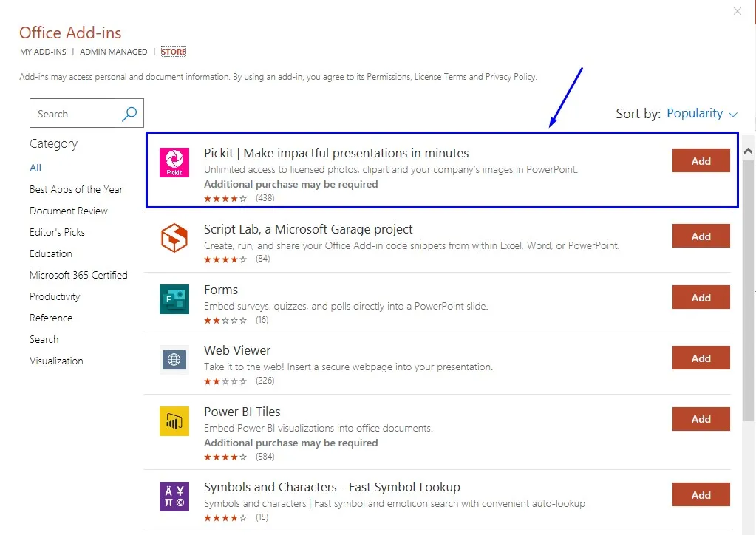The width and height of the screenshot is (756, 535).
Task: Click Script Lab's star rating
Action: pyautogui.click(x=225, y=259)
